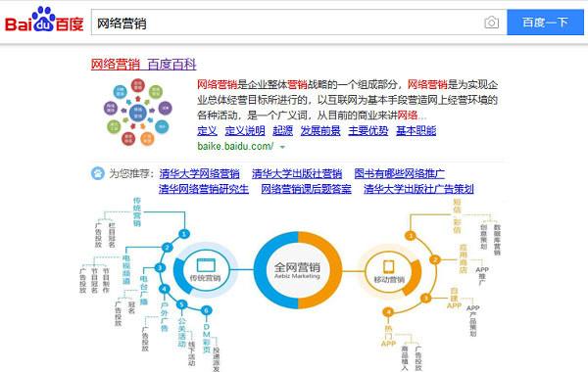Click orange node number 3
The height and width of the screenshot is (372, 588).
coord(425,299)
